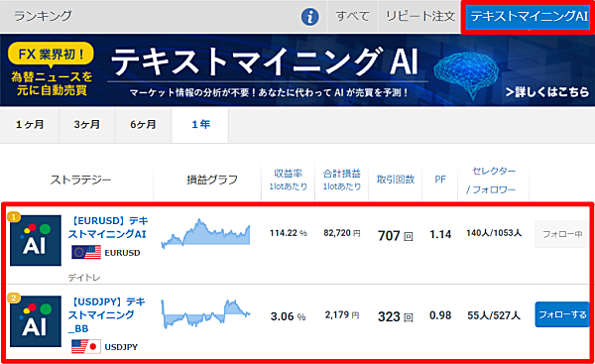Click the PF value 0.98

[440, 315]
